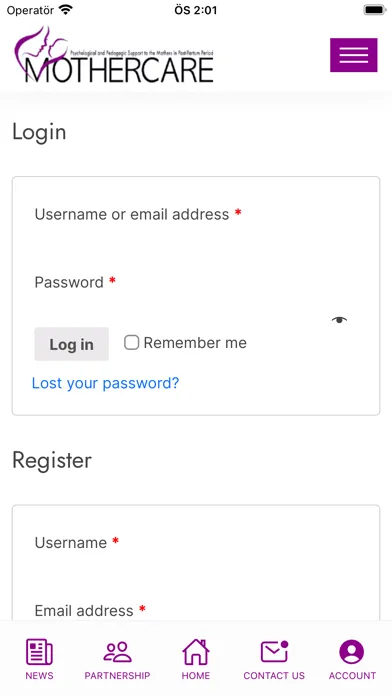This screenshot has height=696, width=392.
Task: Tap the News newspaper icon
Action: pos(39,652)
